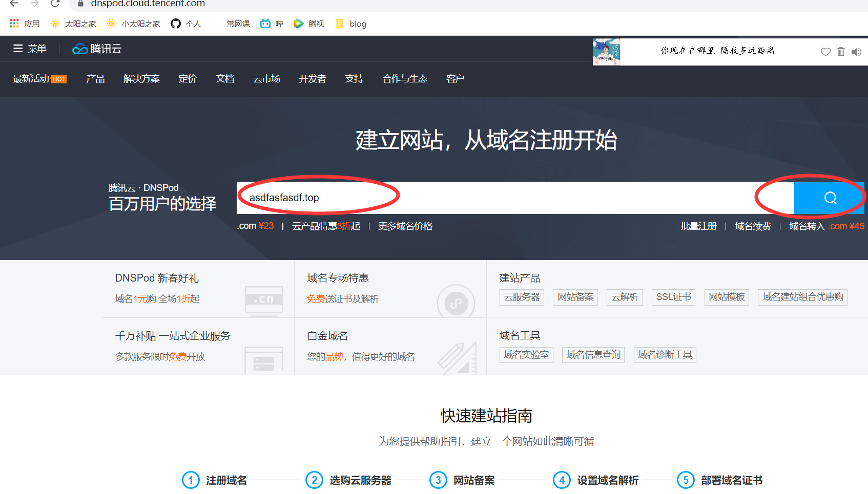Click the .cn icon in 新春好礼 card
Viewport: 868px width, 494px height.
tap(264, 300)
